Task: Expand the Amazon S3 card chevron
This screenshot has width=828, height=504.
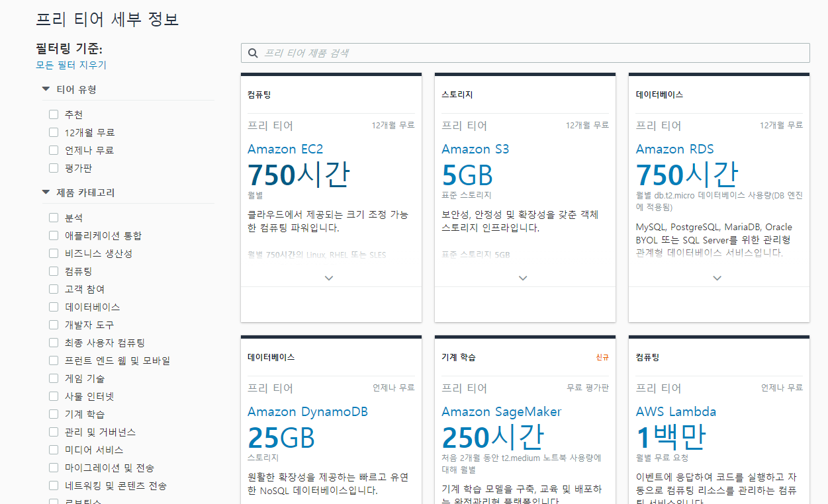Action: click(523, 278)
